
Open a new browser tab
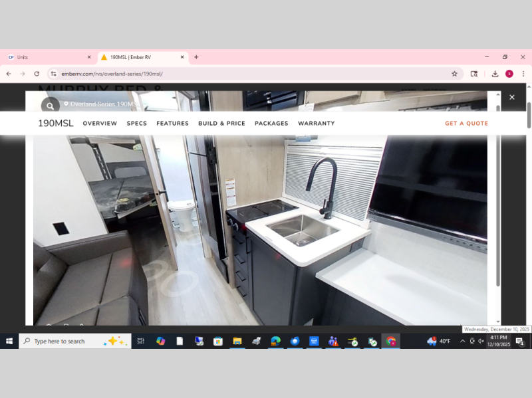[x=196, y=57]
